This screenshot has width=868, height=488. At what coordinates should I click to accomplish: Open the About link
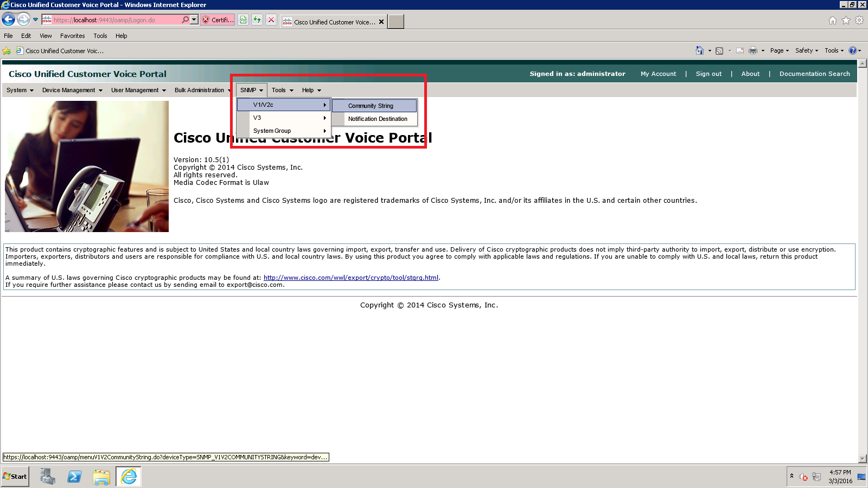(x=750, y=74)
